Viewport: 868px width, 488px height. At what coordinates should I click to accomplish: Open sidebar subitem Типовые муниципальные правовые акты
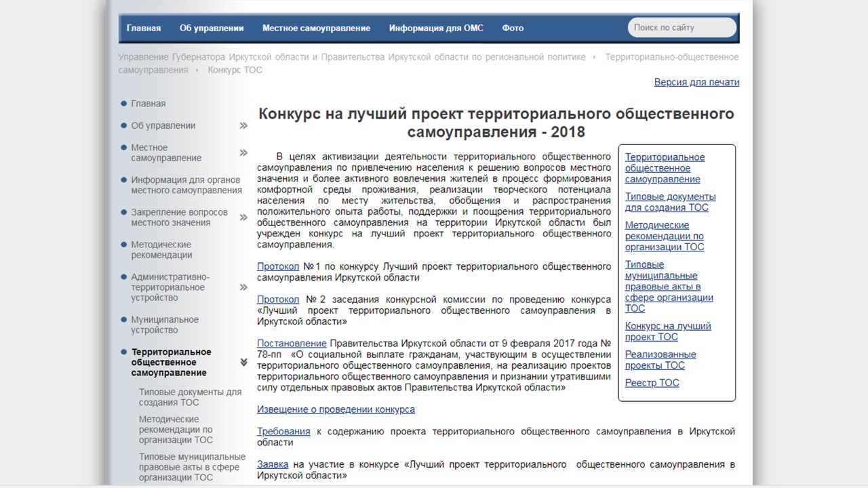click(x=193, y=467)
